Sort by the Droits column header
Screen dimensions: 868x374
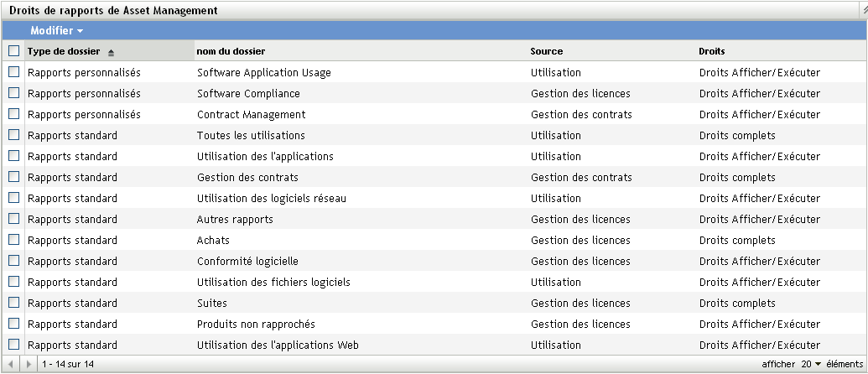(712, 52)
